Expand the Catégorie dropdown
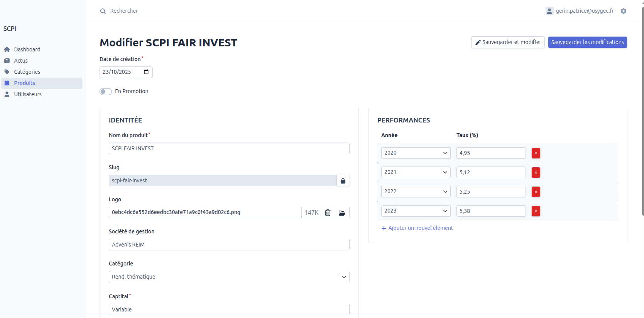Image resolution: width=644 pixels, height=318 pixels. click(x=229, y=277)
